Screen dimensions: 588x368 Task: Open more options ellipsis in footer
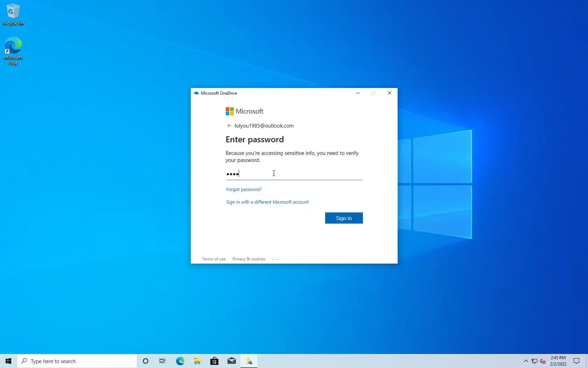[275, 259]
